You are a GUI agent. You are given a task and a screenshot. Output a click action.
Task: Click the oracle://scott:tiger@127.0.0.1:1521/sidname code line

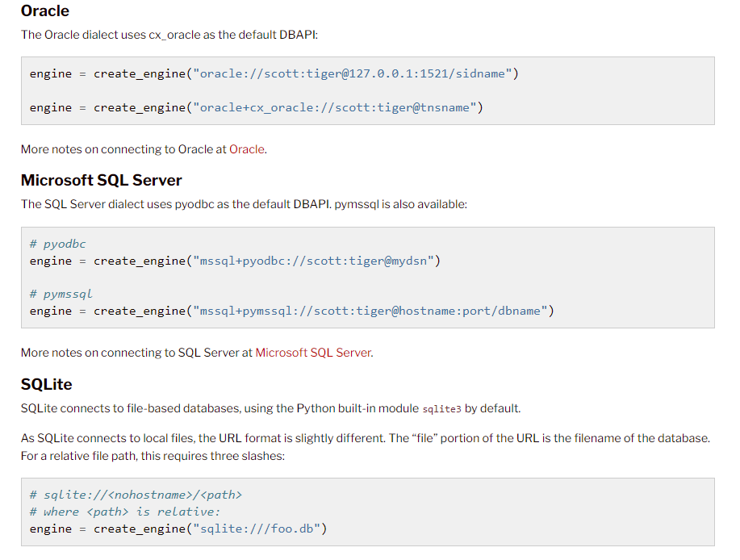coord(274,73)
